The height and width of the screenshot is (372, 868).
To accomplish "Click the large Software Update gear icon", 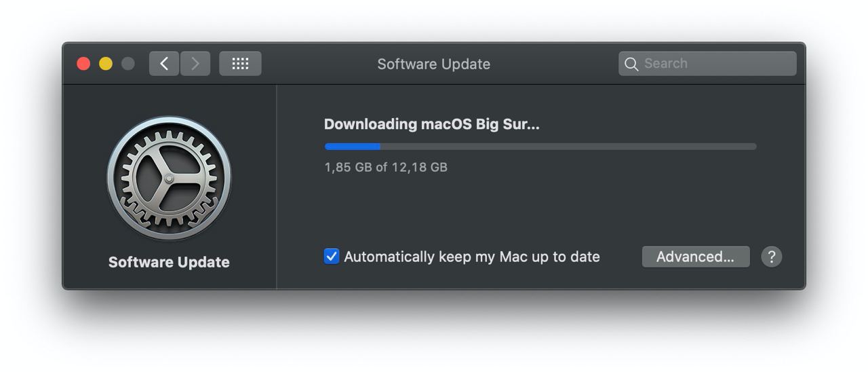I will coord(169,179).
